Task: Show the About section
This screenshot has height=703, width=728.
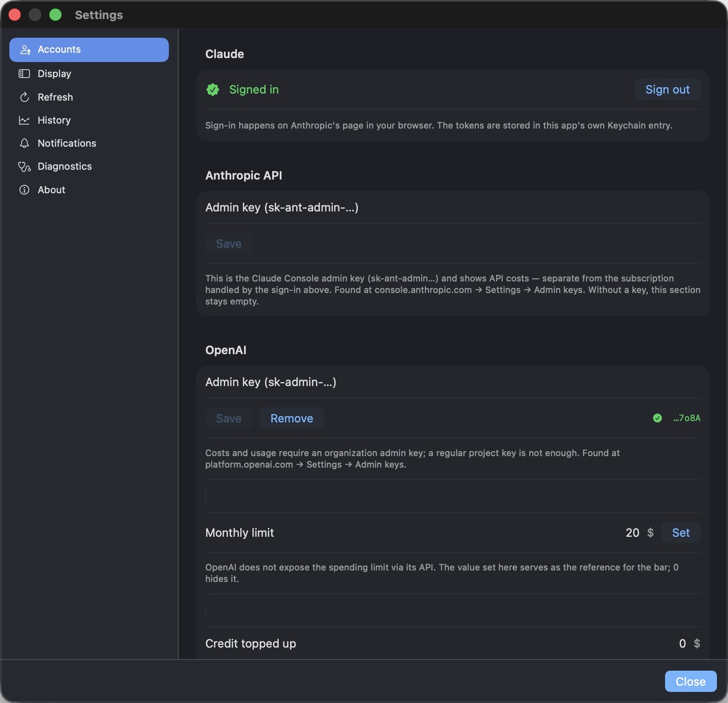Action: (x=89, y=190)
